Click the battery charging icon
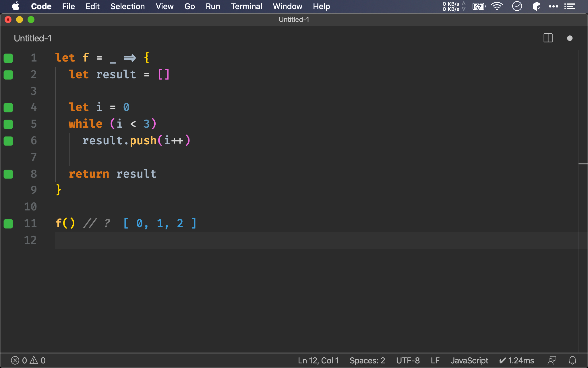588x368 pixels. (479, 6)
